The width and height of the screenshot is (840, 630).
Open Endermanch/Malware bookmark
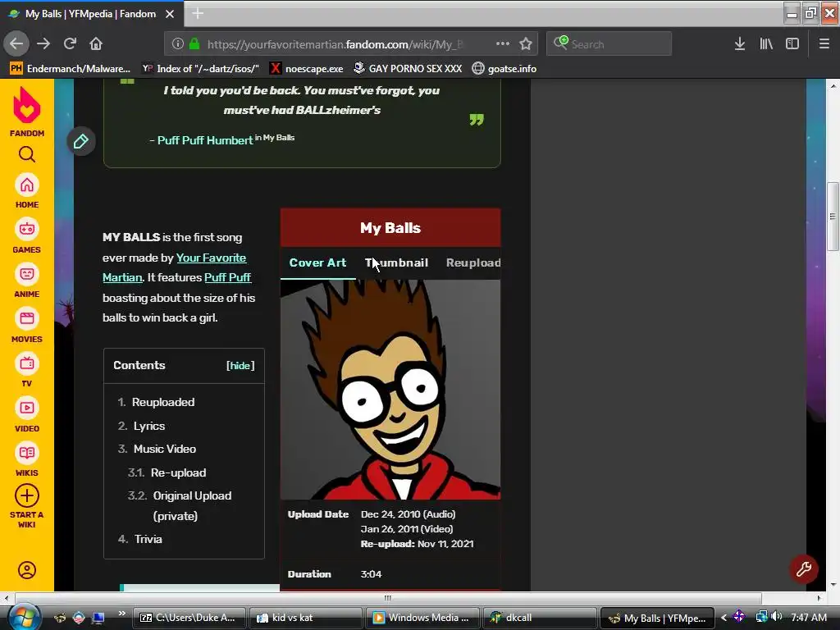point(71,69)
